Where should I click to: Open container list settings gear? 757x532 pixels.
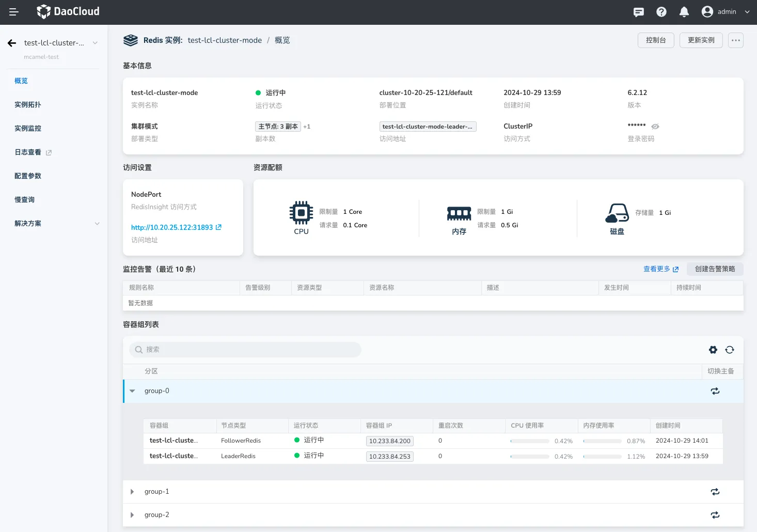[x=713, y=350]
